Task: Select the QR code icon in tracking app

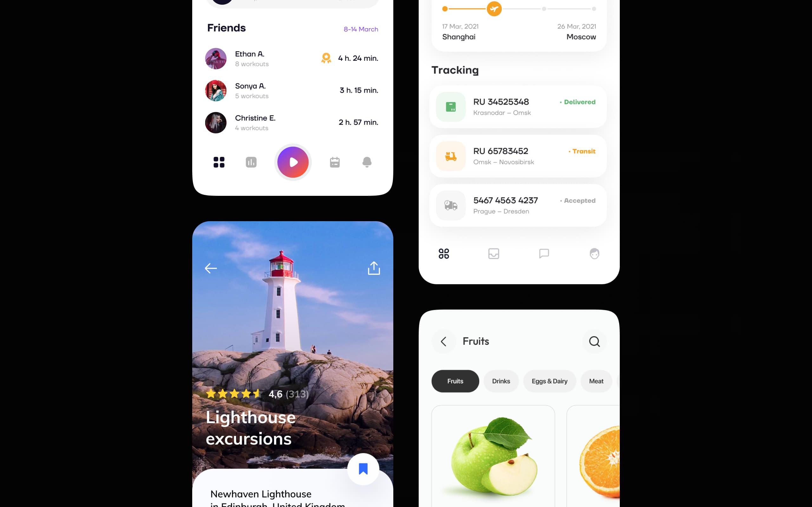Action: coord(444,253)
